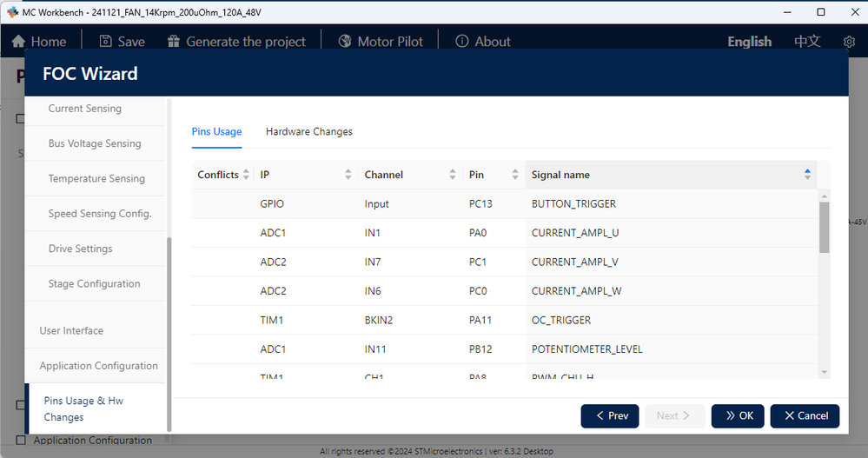The height and width of the screenshot is (458, 868).
Task: Click the OC_TRIGGER signal cell
Action: 672,320
